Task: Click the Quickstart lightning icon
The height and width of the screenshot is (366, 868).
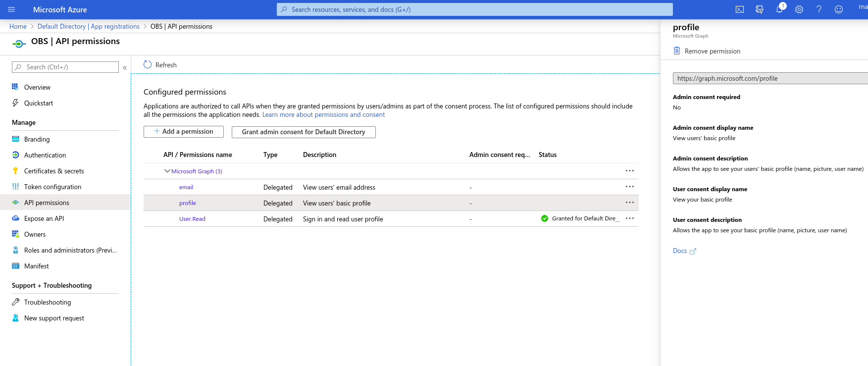Action: (15, 103)
